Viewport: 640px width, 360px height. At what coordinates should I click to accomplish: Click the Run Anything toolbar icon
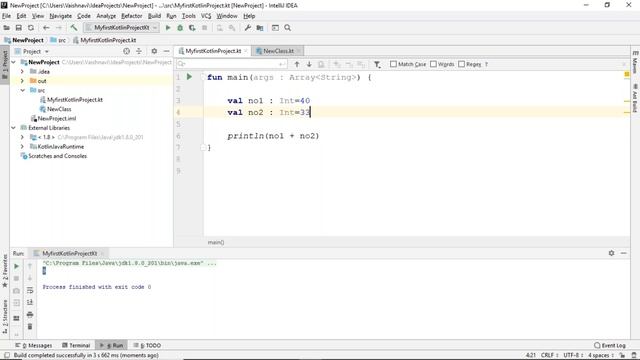(276, 28)
